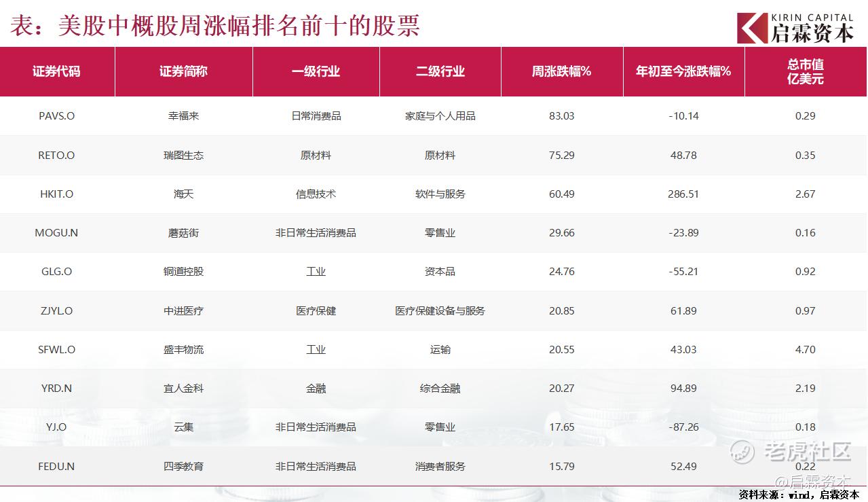The width and height of the screenshot is (868, 502).
Task: Select the 证券简称 column header
Action: coord(183,71)
